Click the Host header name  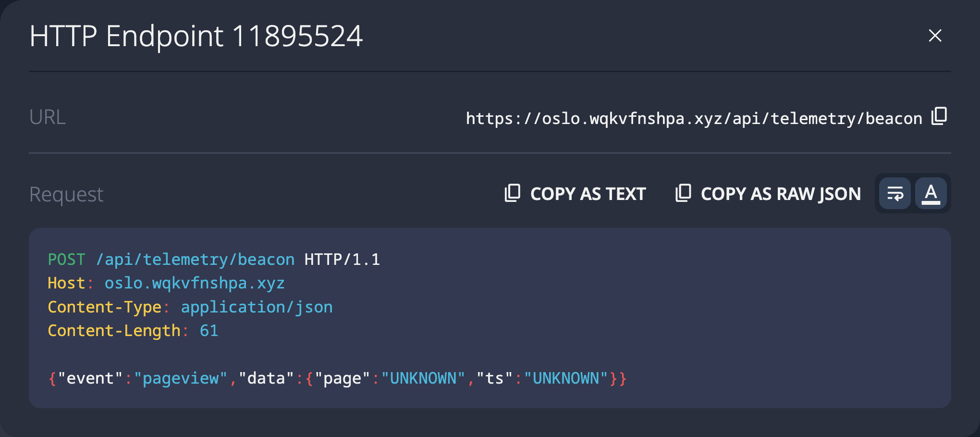click(66, 283)
